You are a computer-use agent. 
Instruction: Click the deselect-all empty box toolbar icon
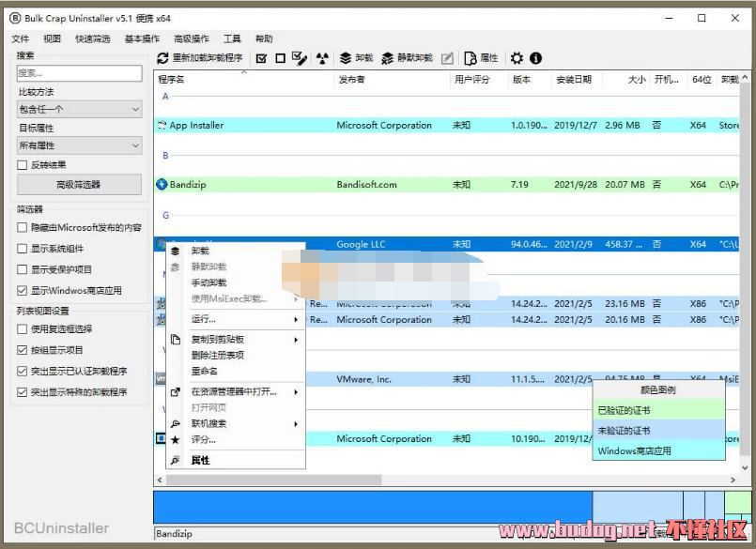coord(280,58)
